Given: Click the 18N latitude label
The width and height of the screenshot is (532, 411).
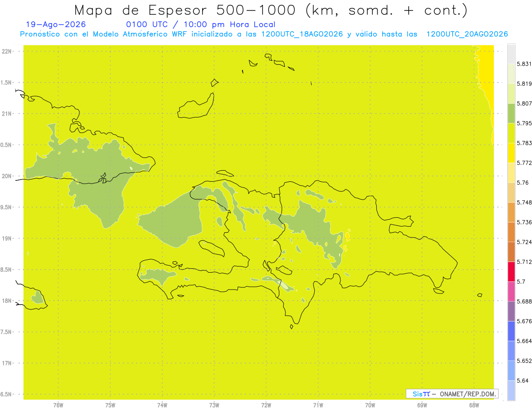Looking at the screenshot, I should click(7, 301).
